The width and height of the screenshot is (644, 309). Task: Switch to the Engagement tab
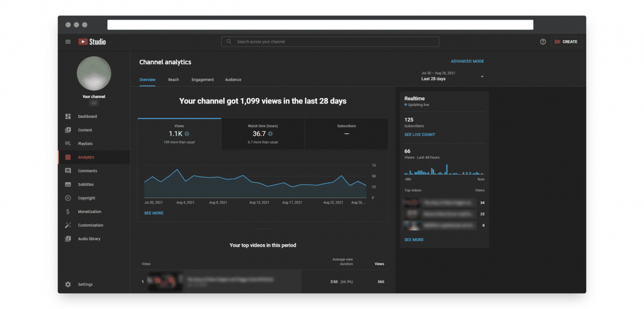tap(203, 80)
